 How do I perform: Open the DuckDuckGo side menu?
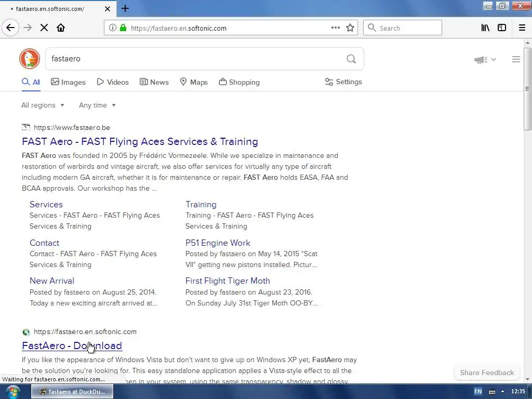pos(516,59)
